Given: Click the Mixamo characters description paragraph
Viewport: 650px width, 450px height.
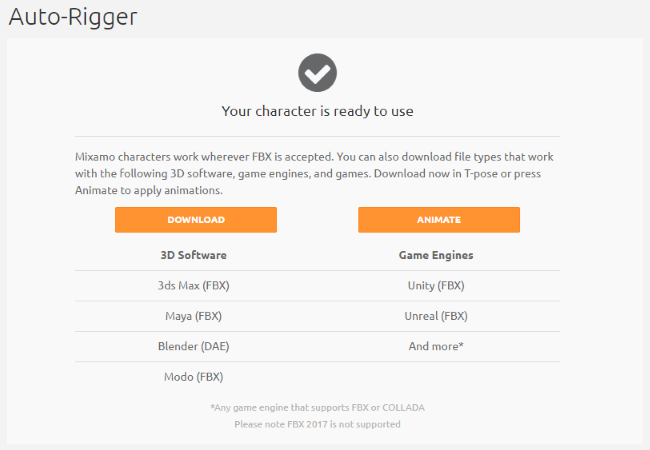Looking at the screenshot, I should [314, 174].
